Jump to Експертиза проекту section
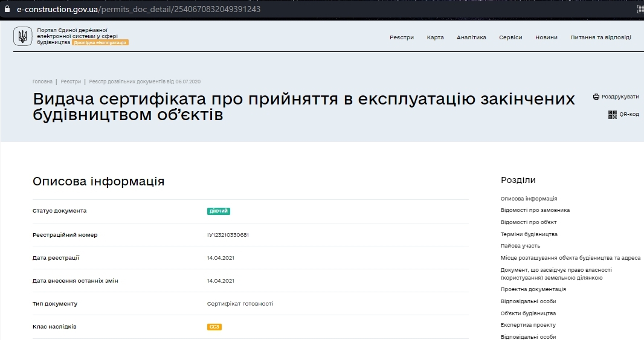This screenshot has height=340, width=644. (x=528, y=325)
